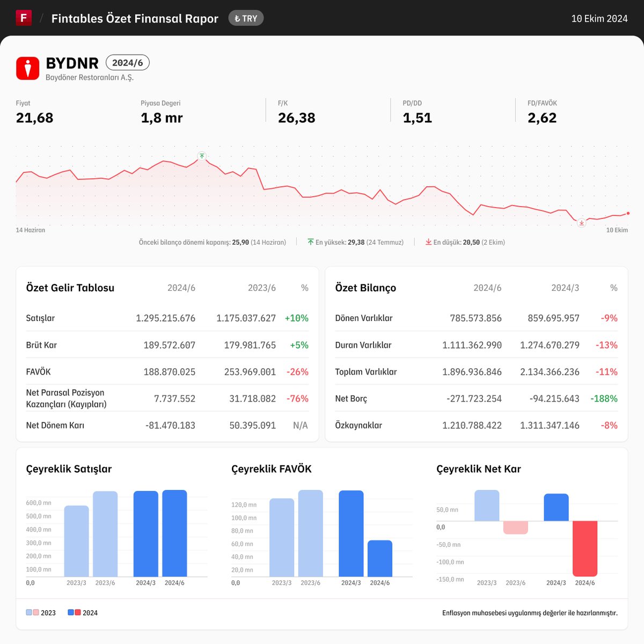
Task: Click the Özkaynaklar -8% change
Action: (609, 426)
